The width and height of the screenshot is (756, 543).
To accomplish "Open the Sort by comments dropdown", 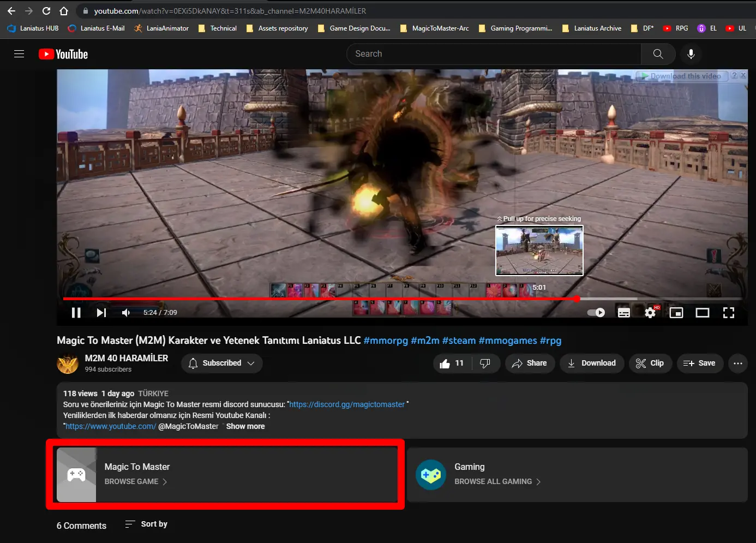I will click(x=146, y=524).
